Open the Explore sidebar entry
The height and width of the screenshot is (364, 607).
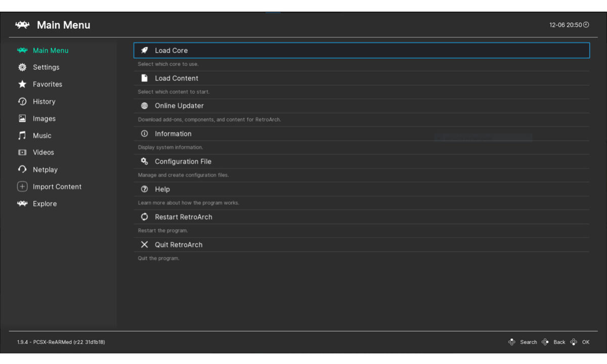tap(45, 204)
